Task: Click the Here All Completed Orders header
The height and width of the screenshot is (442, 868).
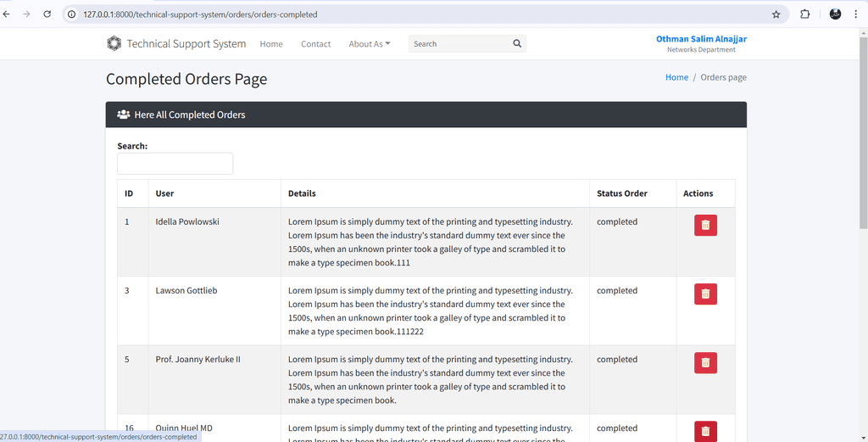Action: click(x=189, y=115)
